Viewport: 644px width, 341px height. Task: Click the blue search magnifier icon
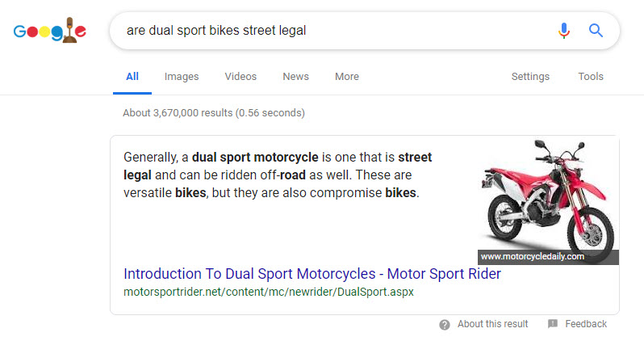[x=596, y=31]
